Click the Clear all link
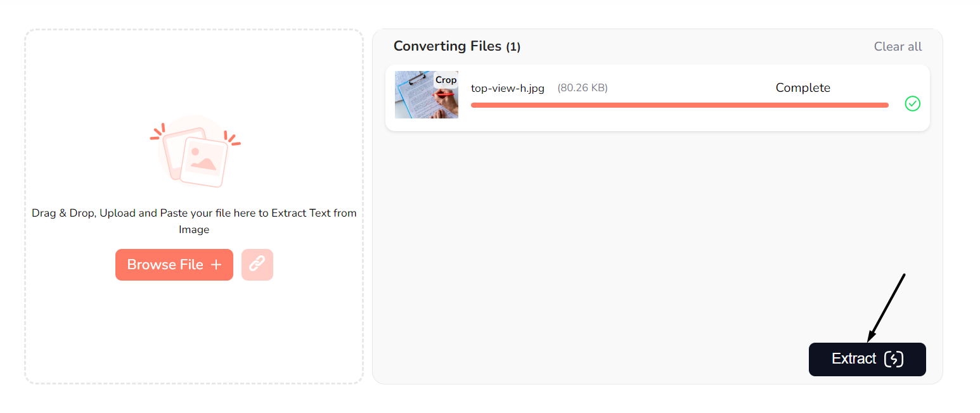The image size is (980, 413). pos(898,47)
